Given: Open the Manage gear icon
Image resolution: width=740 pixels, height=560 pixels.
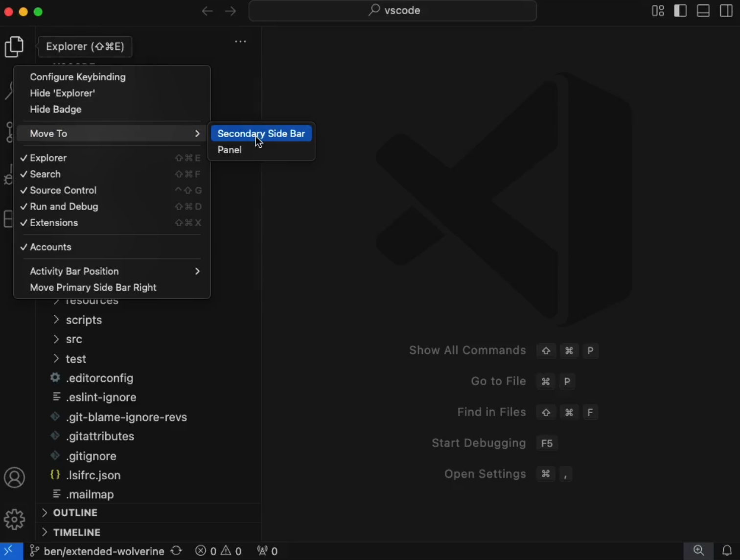Looking at the screenshot, I should [x=14, y=519].
